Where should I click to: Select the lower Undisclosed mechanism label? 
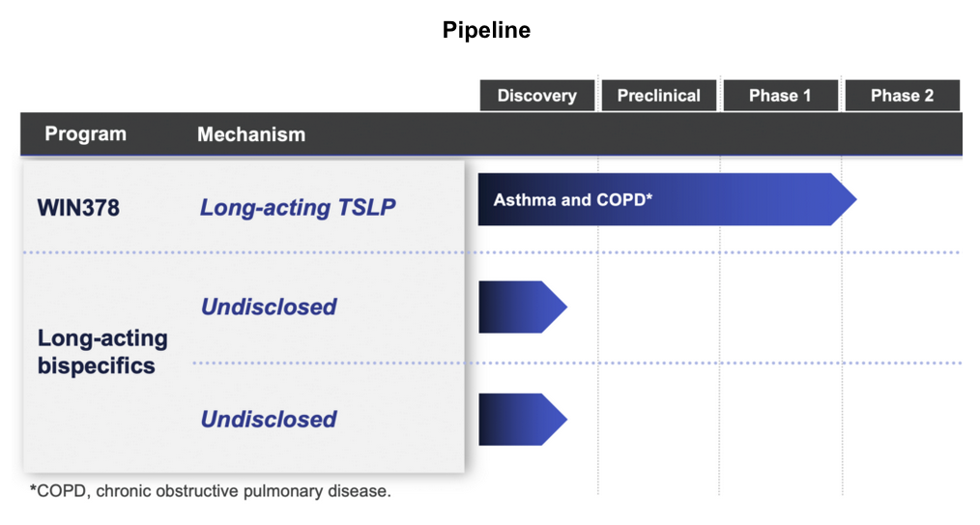click(269, 419)
